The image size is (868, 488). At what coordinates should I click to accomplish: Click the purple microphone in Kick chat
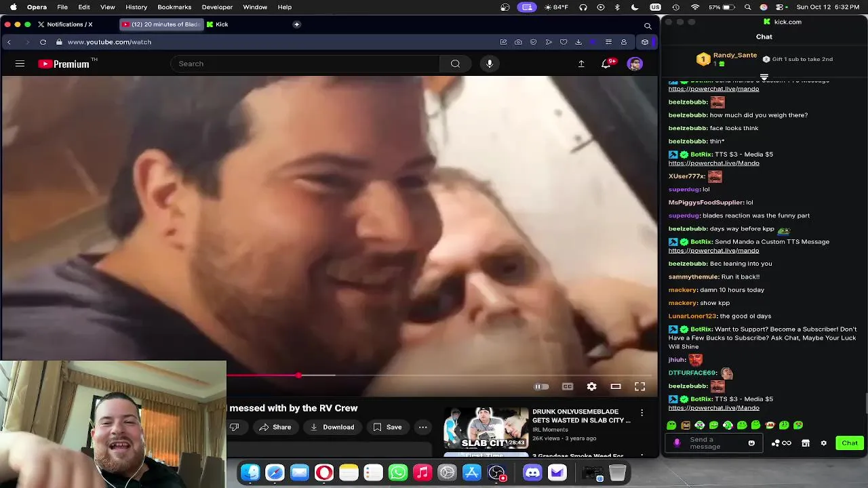[x=677, y=443]
